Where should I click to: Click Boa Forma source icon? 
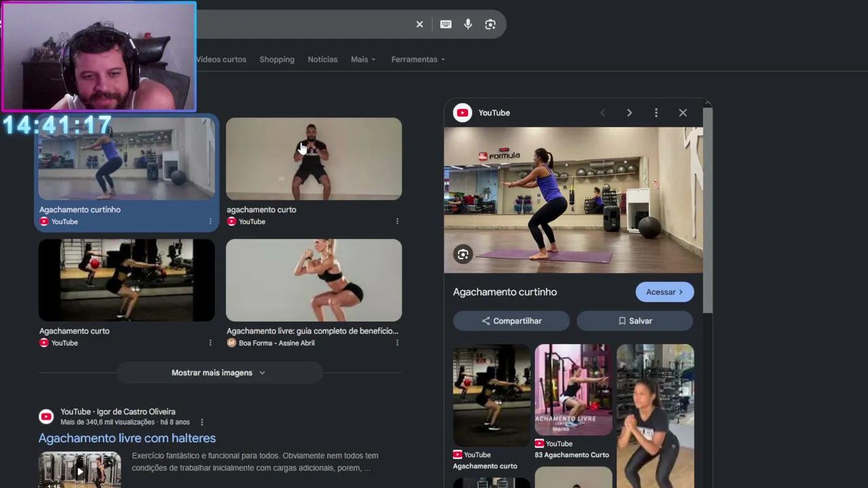coord(231,343)
